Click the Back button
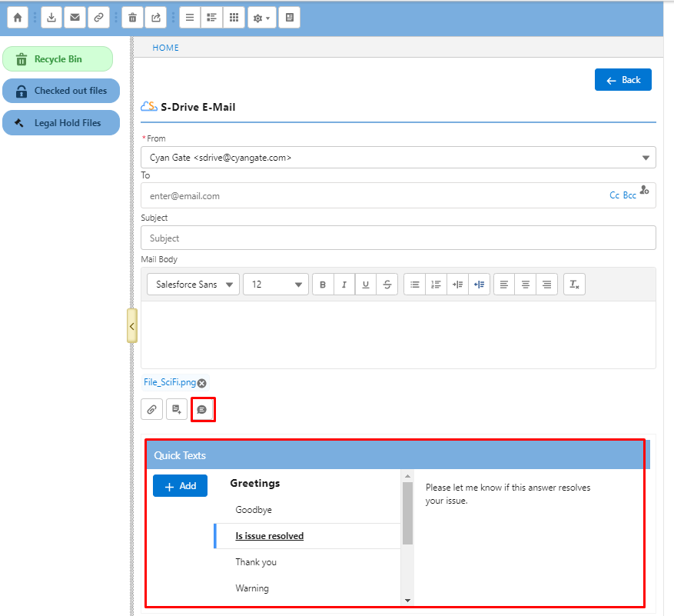674x616 pixels. (623, 80)
